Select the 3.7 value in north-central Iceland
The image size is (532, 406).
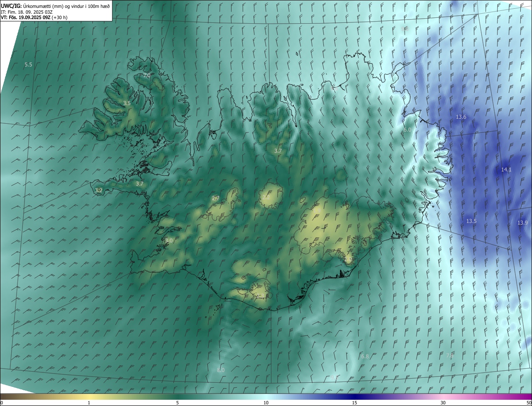coord(278,151)
